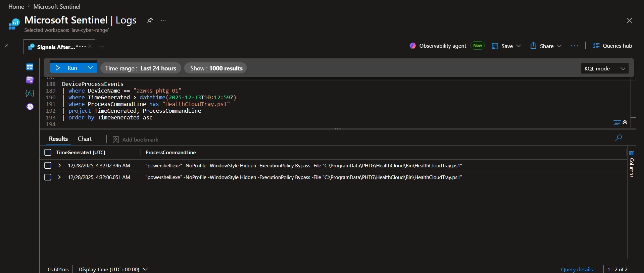Image resolution: width=644 pixels, height=273 pixels.
Task: Select the Signals After query tab
Action: [x=56, y=47]
